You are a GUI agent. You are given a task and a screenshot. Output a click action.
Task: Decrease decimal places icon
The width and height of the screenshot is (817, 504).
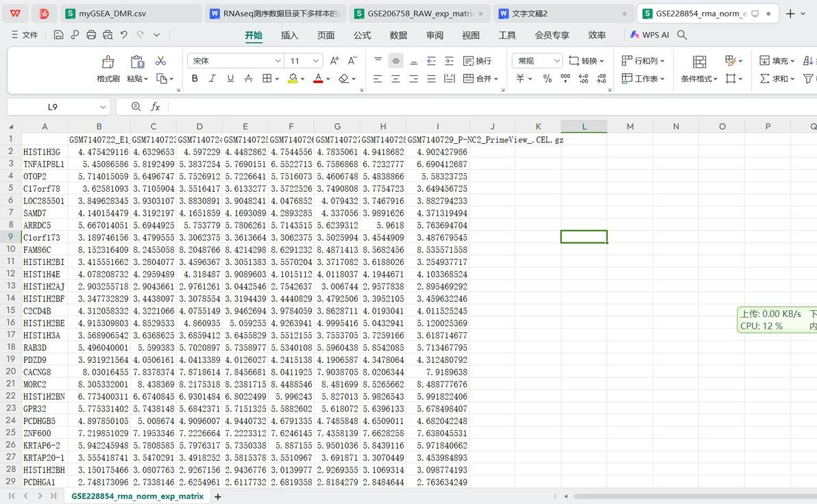602,79
